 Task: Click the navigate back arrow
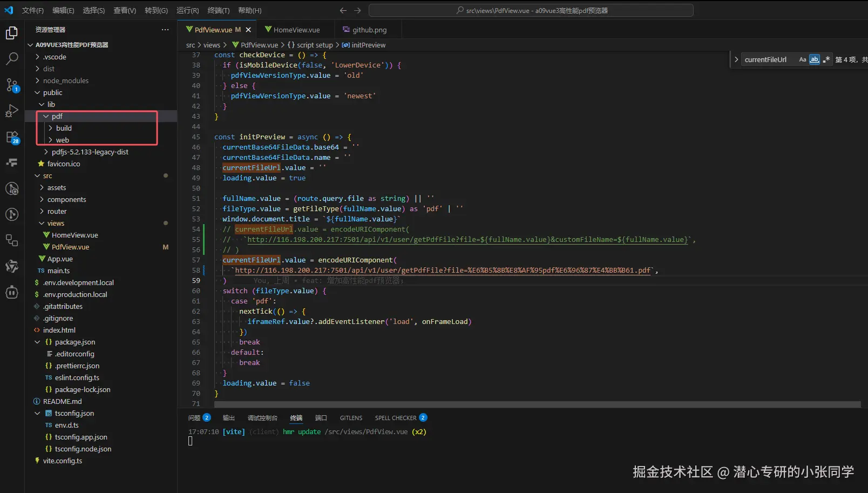point(343,10)
